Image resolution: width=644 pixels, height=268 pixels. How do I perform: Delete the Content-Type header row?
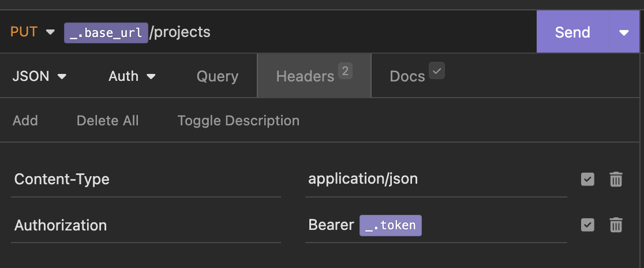pyautogui.click(x=616, y=180)
